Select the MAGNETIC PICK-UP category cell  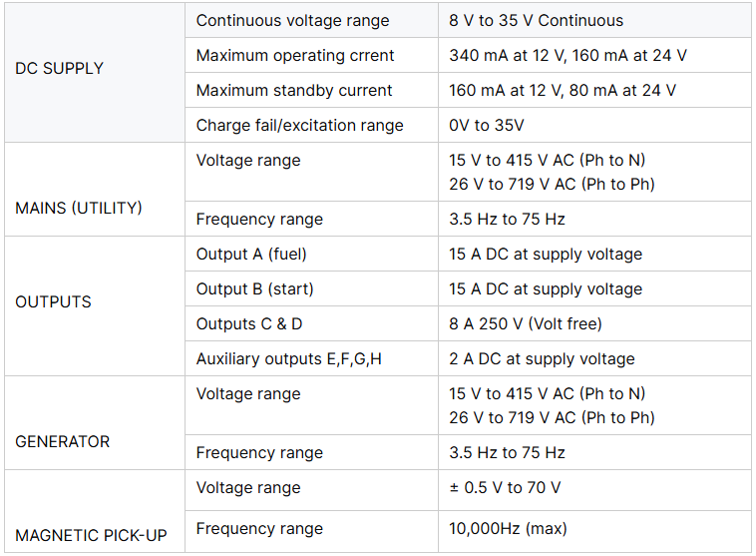tap(95, 511)
